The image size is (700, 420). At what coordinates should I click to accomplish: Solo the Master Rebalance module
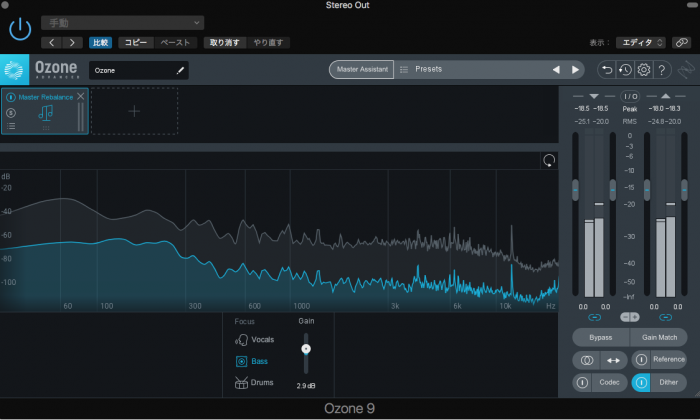coord(11,113)
